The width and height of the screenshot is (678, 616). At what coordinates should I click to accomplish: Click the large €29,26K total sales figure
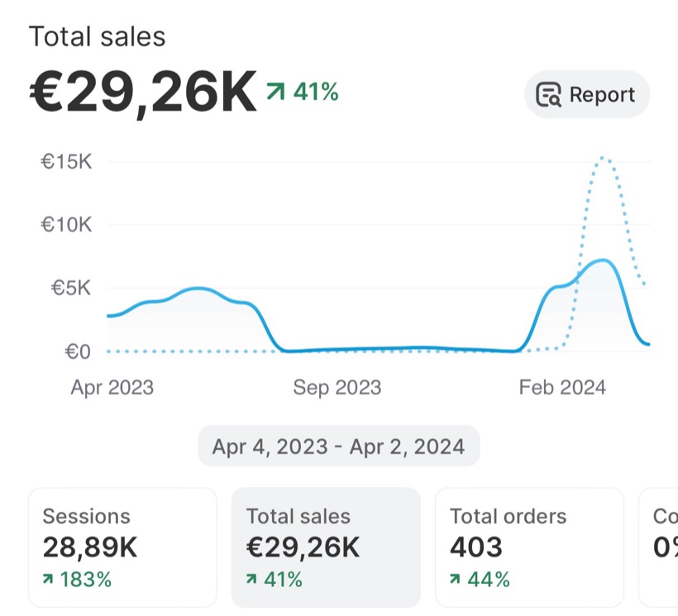tap(143, 93)
